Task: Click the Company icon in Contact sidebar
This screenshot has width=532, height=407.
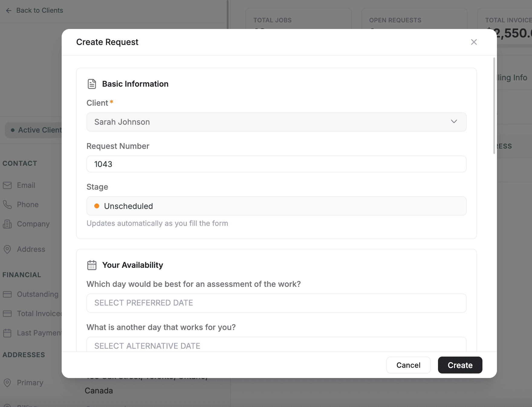Action: pos(8,224)
